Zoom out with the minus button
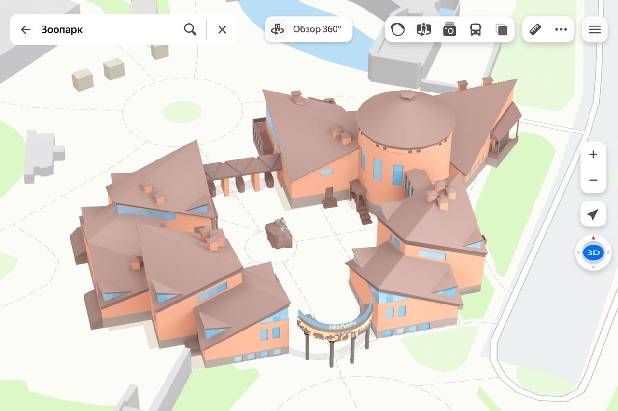 point(593,180)
